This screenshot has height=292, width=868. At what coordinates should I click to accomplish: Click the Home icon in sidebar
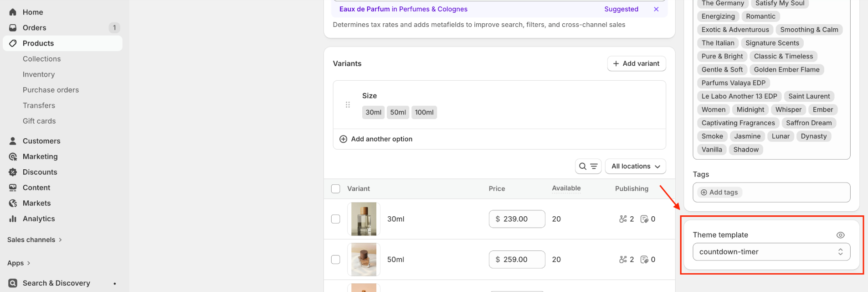(13, 12)
